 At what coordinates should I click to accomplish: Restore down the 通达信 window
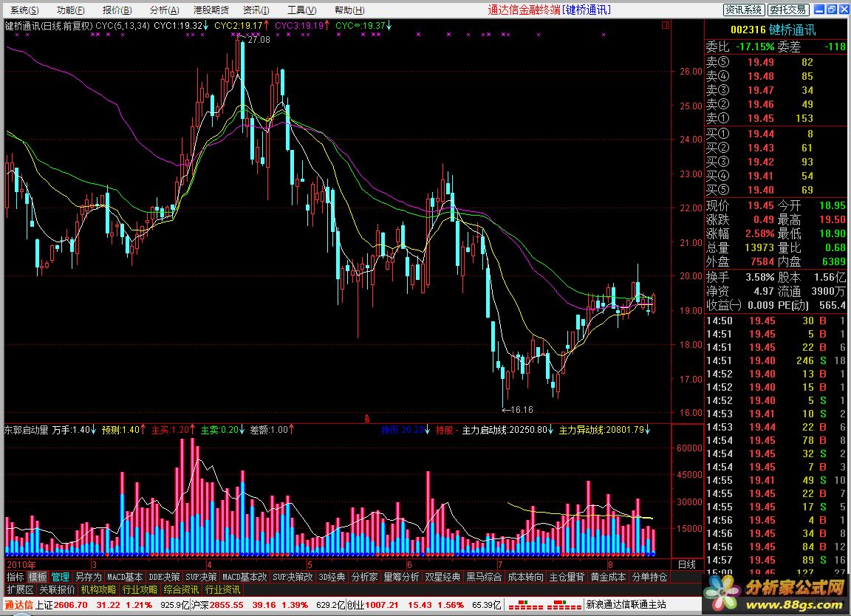coord(832,9)
